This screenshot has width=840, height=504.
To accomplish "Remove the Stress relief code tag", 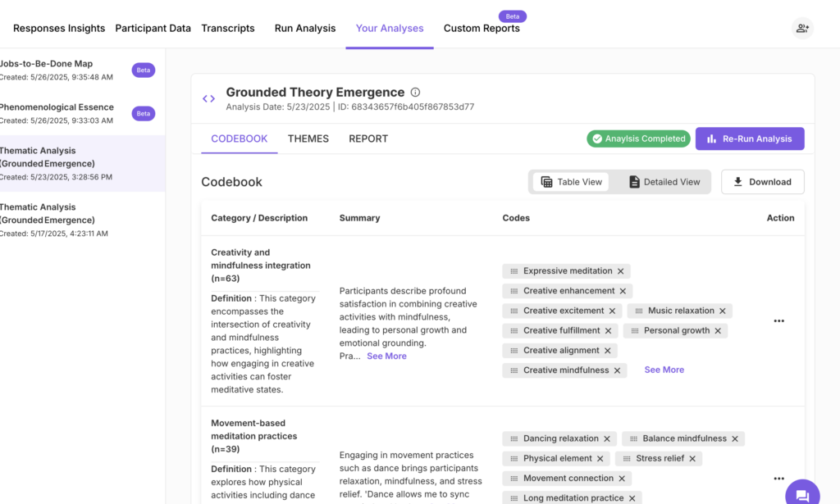I will tap(692, 458).
